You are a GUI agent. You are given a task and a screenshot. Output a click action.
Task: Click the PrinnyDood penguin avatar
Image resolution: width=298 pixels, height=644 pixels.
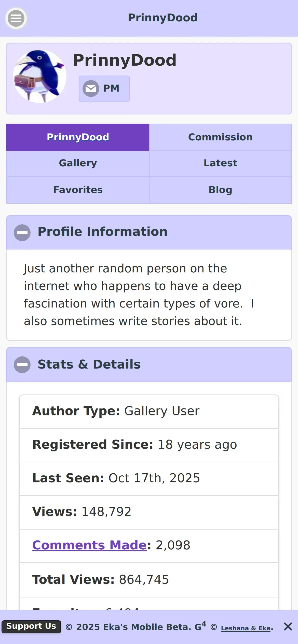click(x=40, y=76)
